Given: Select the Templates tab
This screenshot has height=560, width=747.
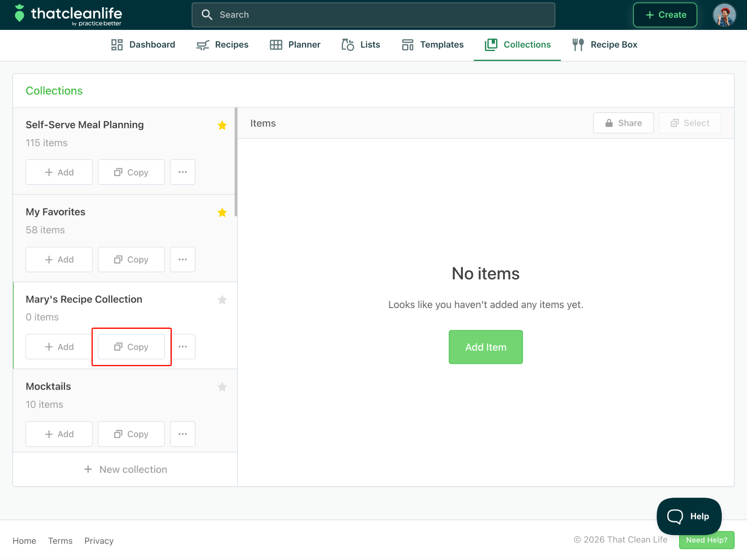Looking at the screenshot, I should pos(432,44).
